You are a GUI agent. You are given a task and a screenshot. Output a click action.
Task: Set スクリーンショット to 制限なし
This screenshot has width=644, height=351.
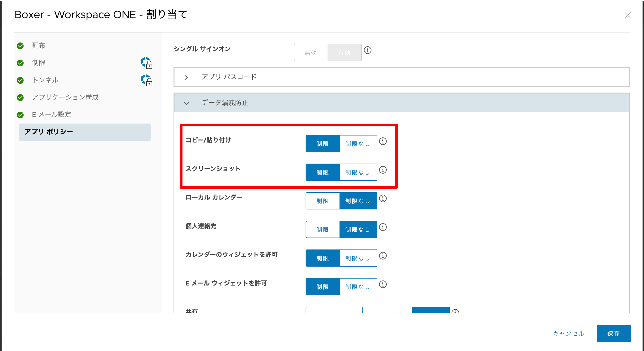358,173
